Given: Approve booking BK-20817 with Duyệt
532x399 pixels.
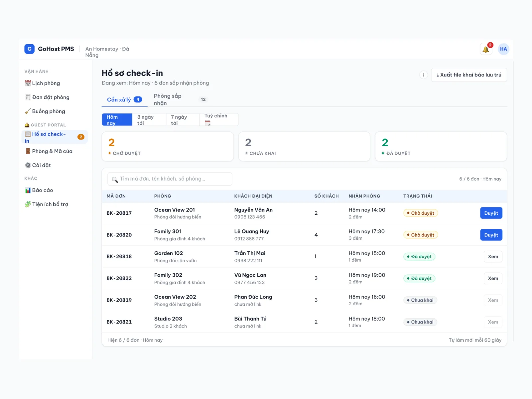Looking at the screenshot, I should [491, 213].
